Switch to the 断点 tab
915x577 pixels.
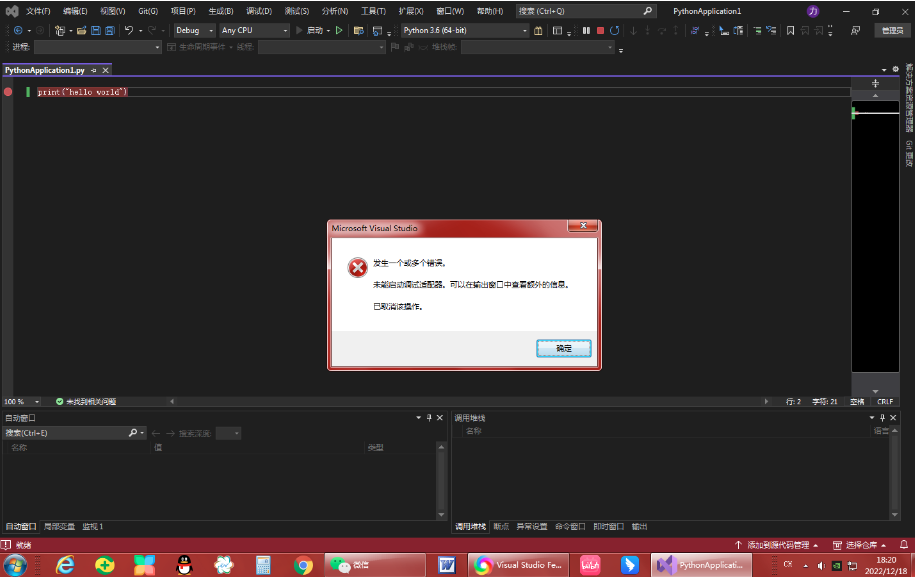tap(500, 525)
